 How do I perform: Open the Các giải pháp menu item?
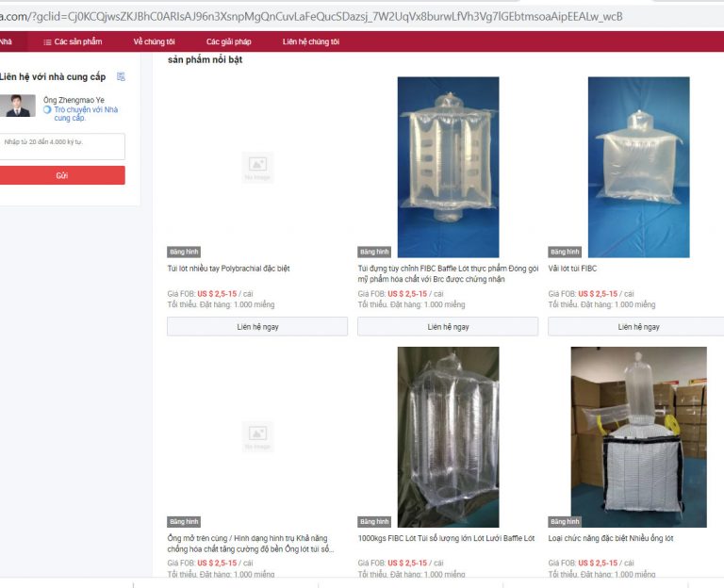point(228,41)
